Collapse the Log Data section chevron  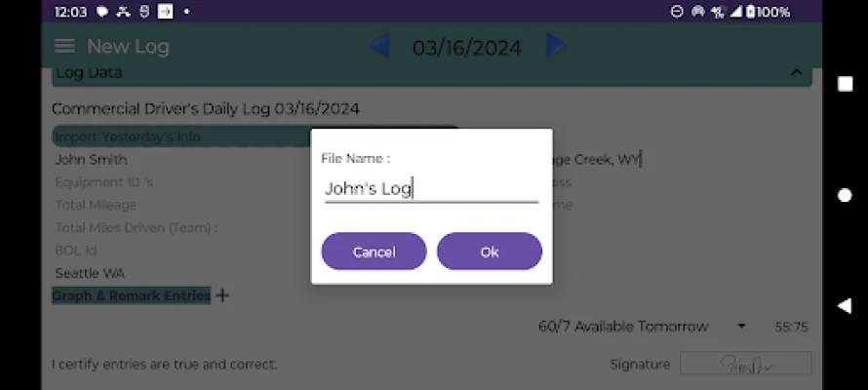(796, 72)
